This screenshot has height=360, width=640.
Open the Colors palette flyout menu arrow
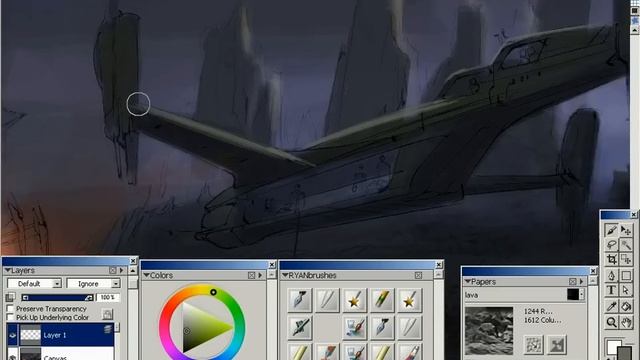pyautogui.click(x=260, y=276)
